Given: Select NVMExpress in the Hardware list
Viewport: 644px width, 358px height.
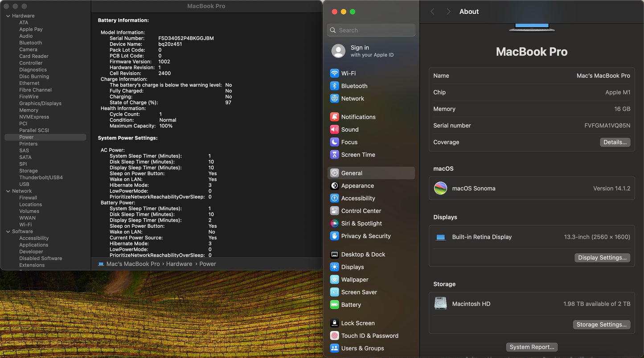Looking at the screenshot, I should (x=34, y=117).
